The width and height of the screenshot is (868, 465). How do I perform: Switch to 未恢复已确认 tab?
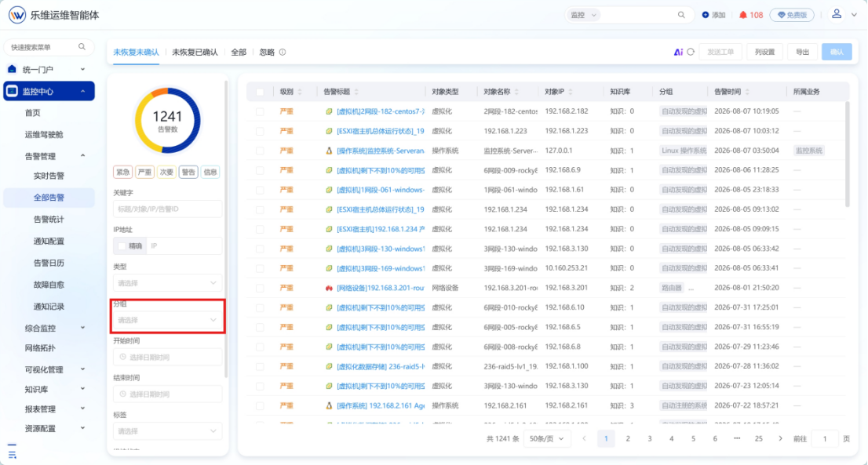point(195,52)
